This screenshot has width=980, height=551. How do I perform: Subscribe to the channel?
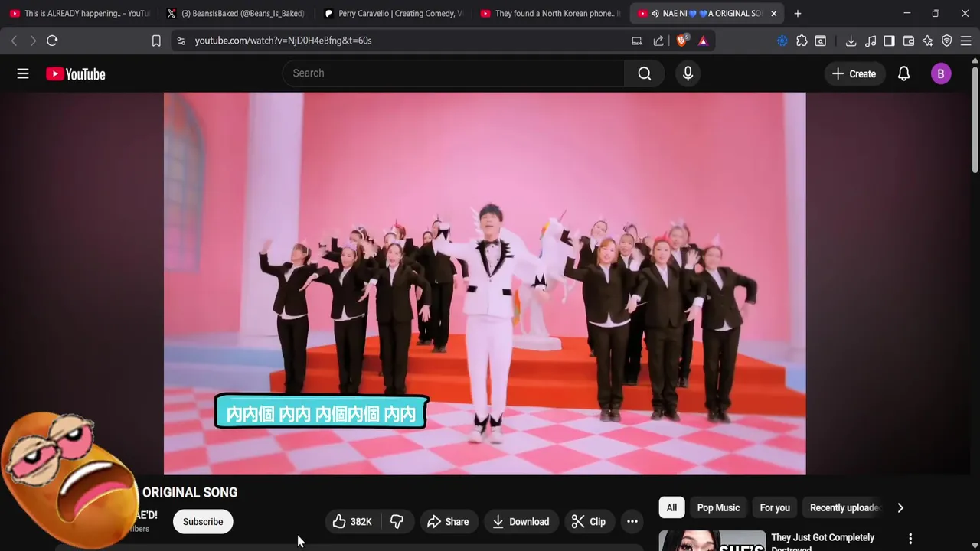point(203,522)
